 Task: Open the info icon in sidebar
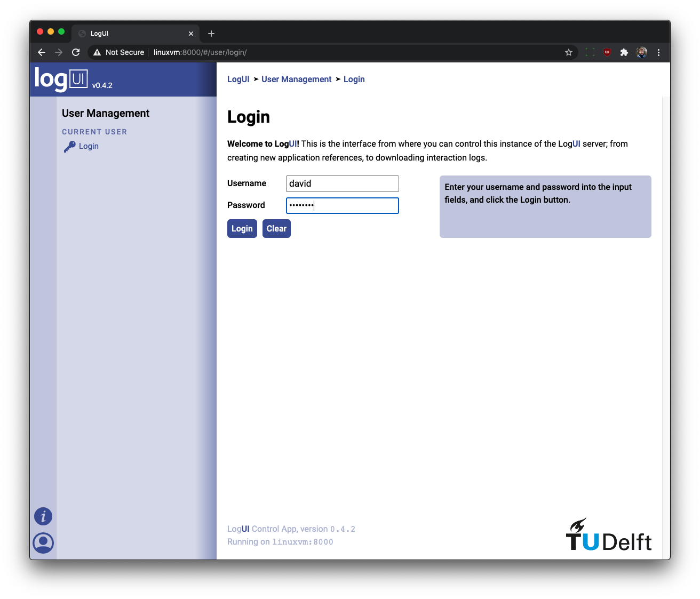pos(43,516)
